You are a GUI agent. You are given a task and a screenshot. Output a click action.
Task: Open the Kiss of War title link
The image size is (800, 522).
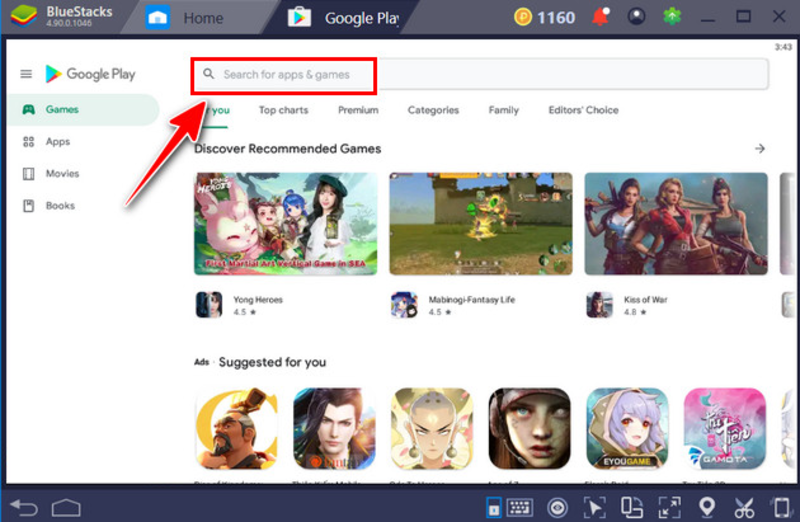[645, 300]
